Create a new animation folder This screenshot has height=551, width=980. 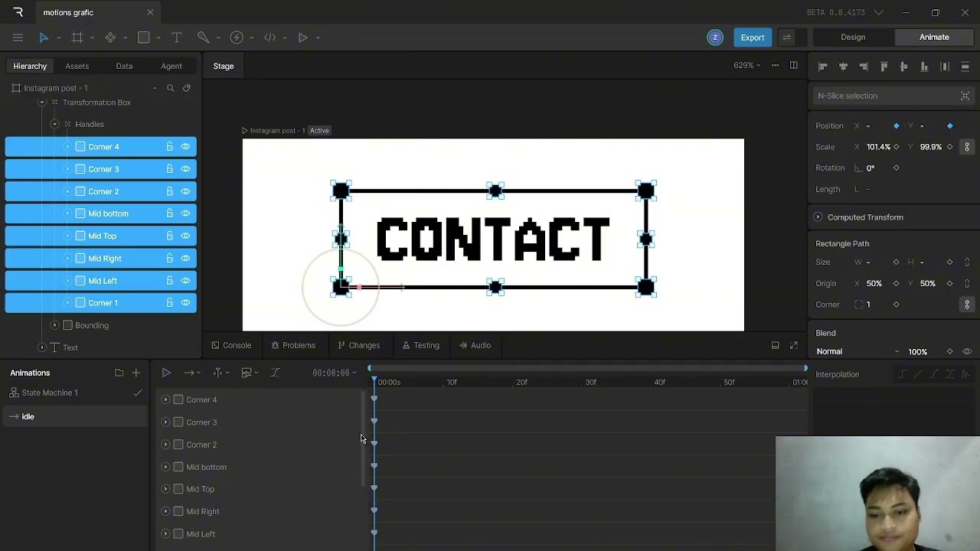point(119,373)
